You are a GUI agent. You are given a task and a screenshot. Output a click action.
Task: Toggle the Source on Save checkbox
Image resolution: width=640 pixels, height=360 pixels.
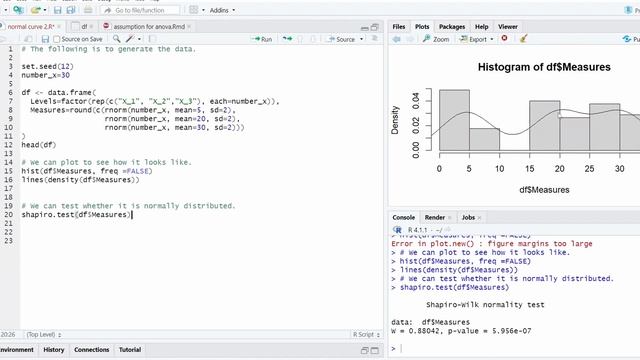pos(56,39)
